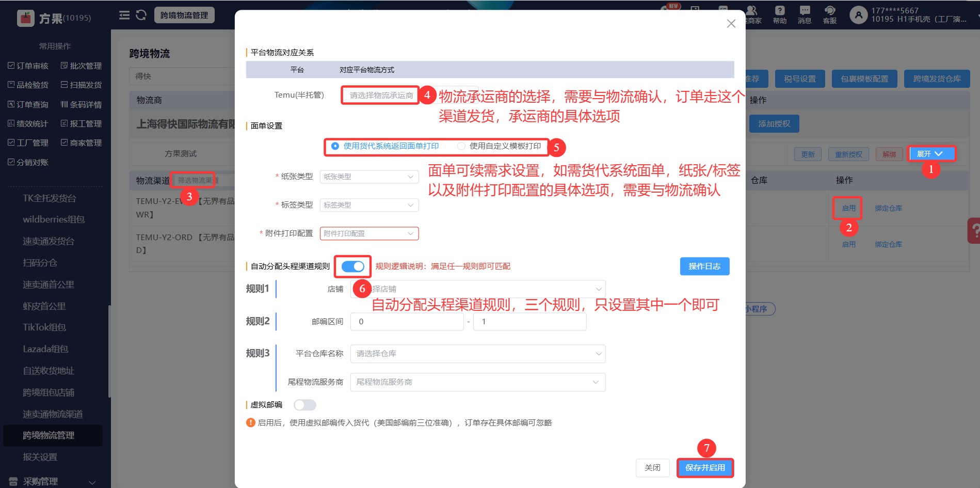980x488 pixels.
Task: Open the 附件打印配置 dropdown
Action: (369, 233)
